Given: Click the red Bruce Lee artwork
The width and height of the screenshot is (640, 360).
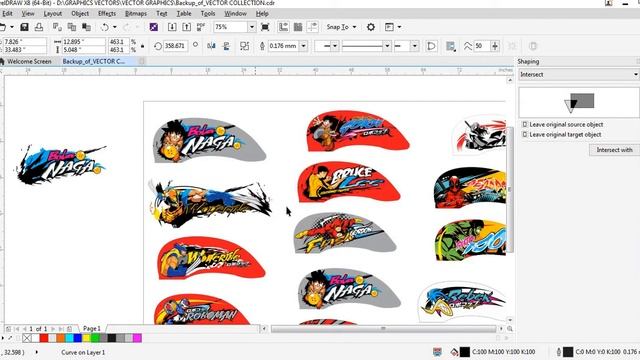Looking at the screenshot, I should 349,182.
